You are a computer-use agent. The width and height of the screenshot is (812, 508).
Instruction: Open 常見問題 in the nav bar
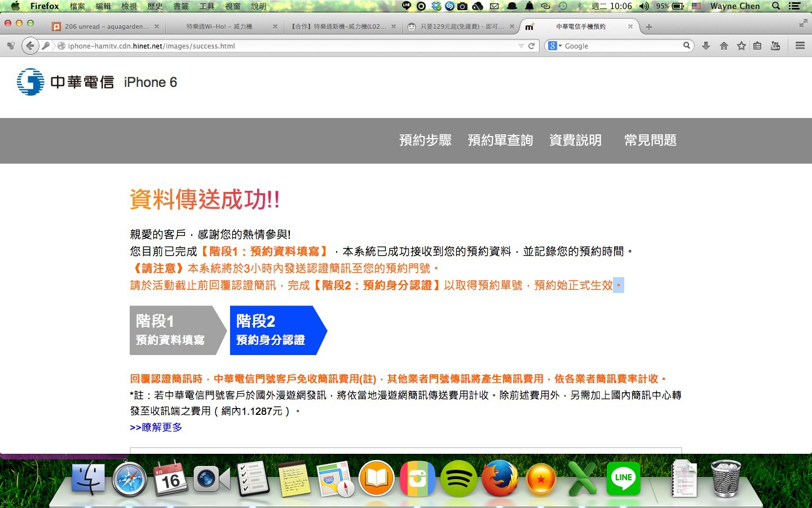coord(650,140)
